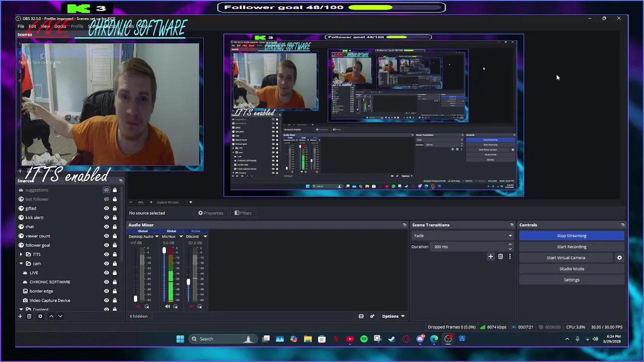Open the Discord channel dropdown
The width and height of the screenshot is (644, 362).
pos(205,236)
